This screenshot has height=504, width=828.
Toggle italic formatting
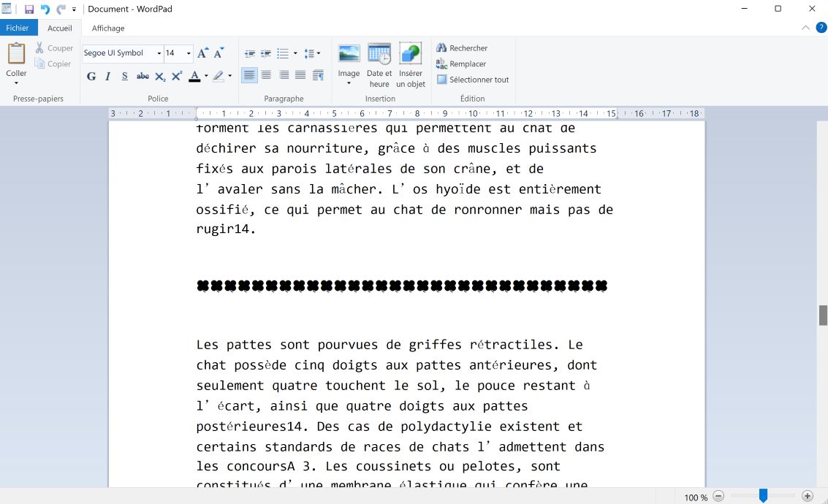[107, 76]
